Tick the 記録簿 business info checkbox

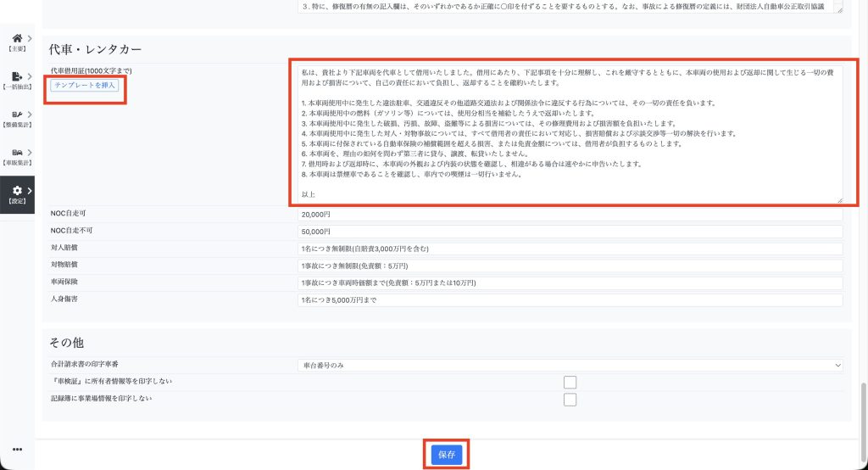coord(570,400)
